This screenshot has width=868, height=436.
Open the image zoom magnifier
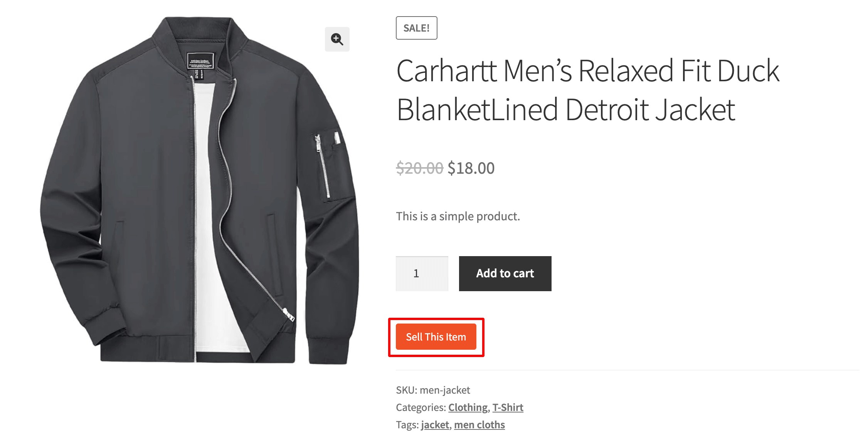tap(337, 39)
